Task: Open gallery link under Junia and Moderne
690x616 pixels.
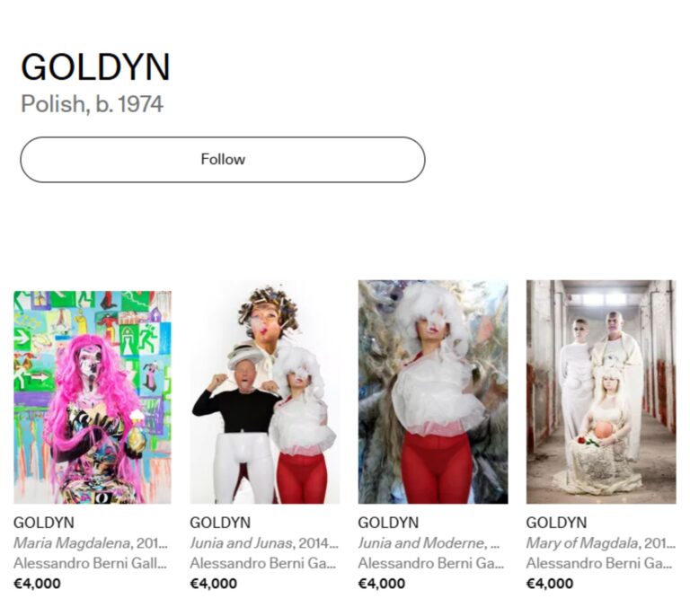Action: [431, 563]
